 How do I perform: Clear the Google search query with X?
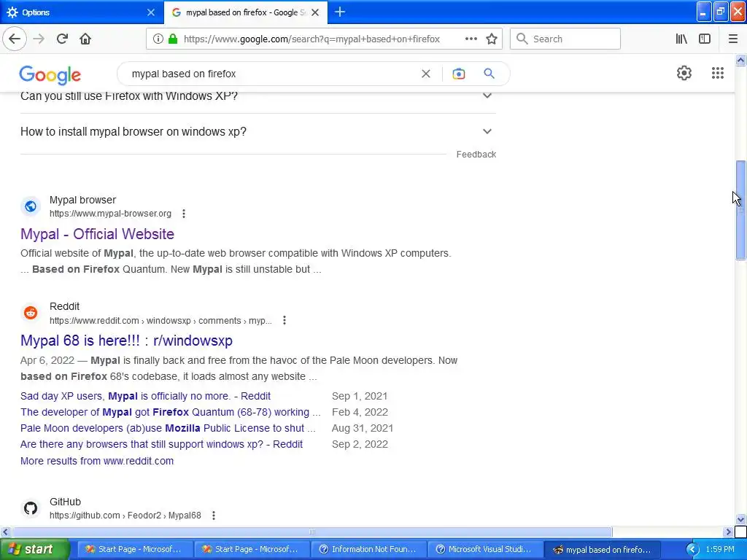[426, 74]
